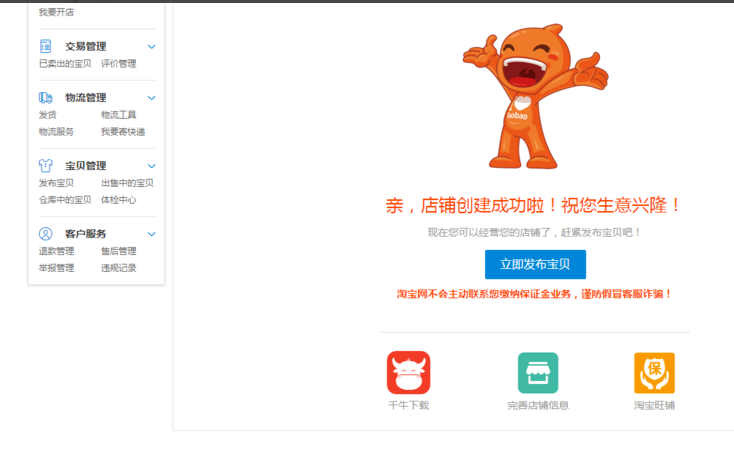The height and width of the screenshot is (454, 734).
Task: Open the 我要开店 link
Action: (56, 12)
